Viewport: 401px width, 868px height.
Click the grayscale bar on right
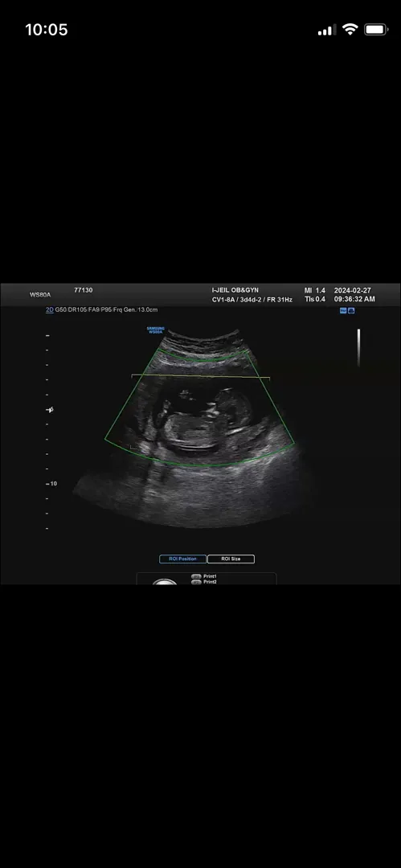[x=359, y=348]
